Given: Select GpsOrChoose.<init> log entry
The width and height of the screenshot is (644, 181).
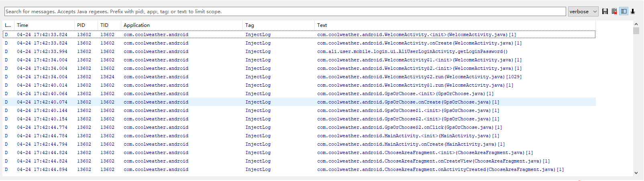Looking at the screenshot, I should 299,94.
